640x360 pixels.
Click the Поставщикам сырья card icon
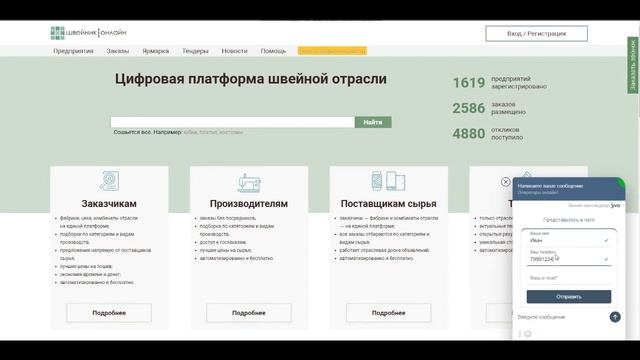389,181
